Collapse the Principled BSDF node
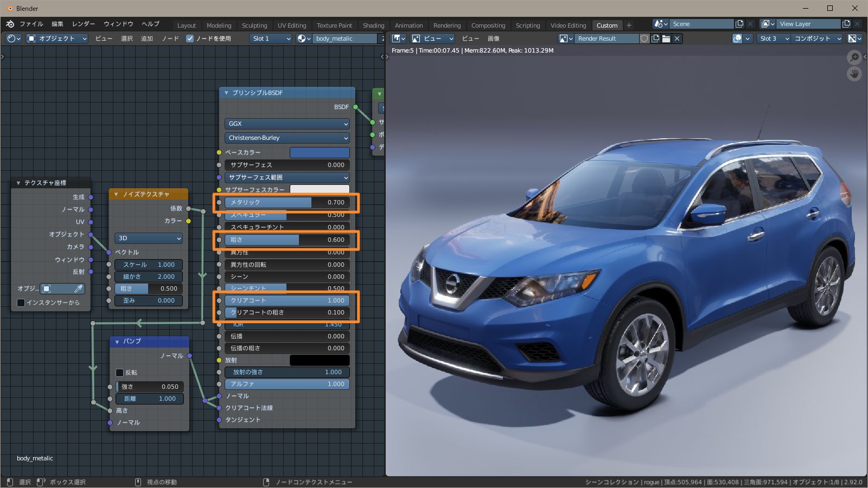 tap(226, 93)
